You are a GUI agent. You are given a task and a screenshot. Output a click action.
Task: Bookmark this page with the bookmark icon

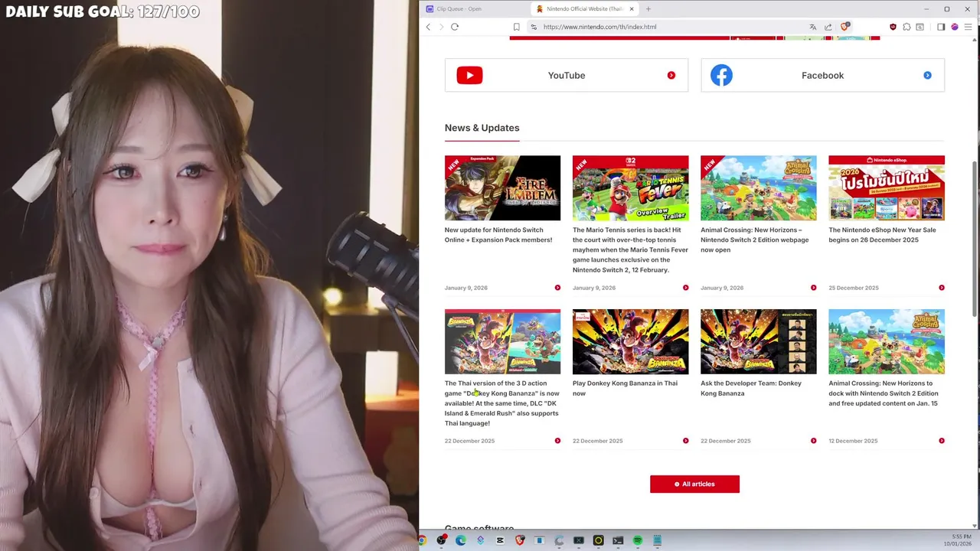(516, 27)
